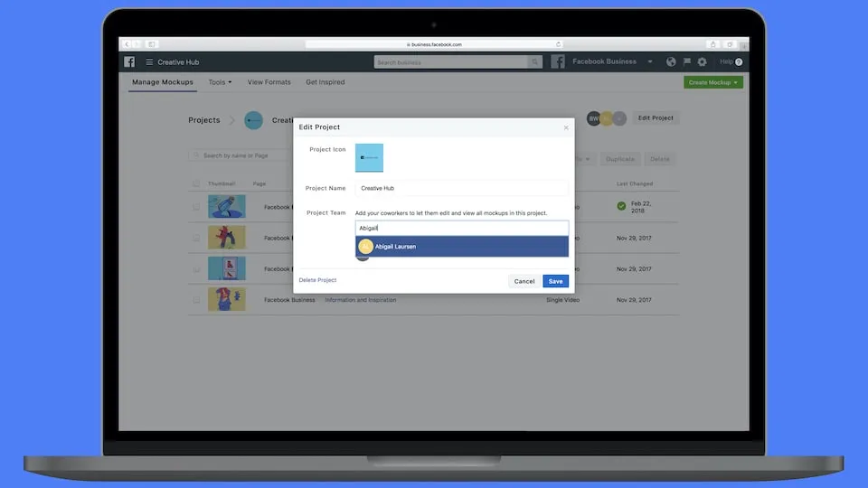This screenshot has height=488, width=868.
Task: Click the Creative Hub title in the top bar
Action: [x=178, y=62]
